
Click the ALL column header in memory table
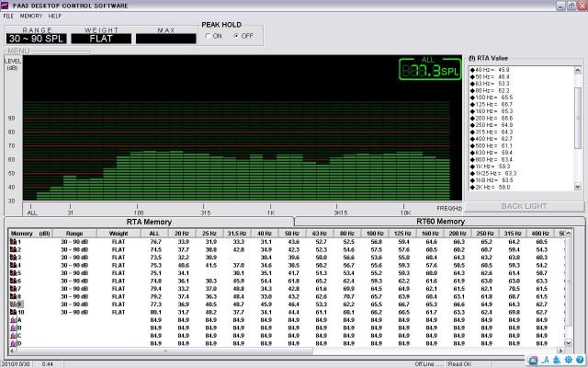click(154, 234)
